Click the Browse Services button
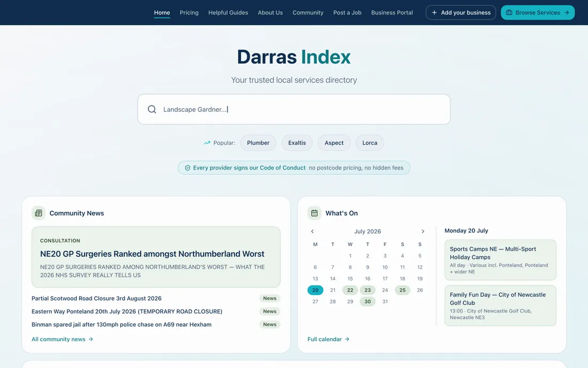 (x=538, y=12)
